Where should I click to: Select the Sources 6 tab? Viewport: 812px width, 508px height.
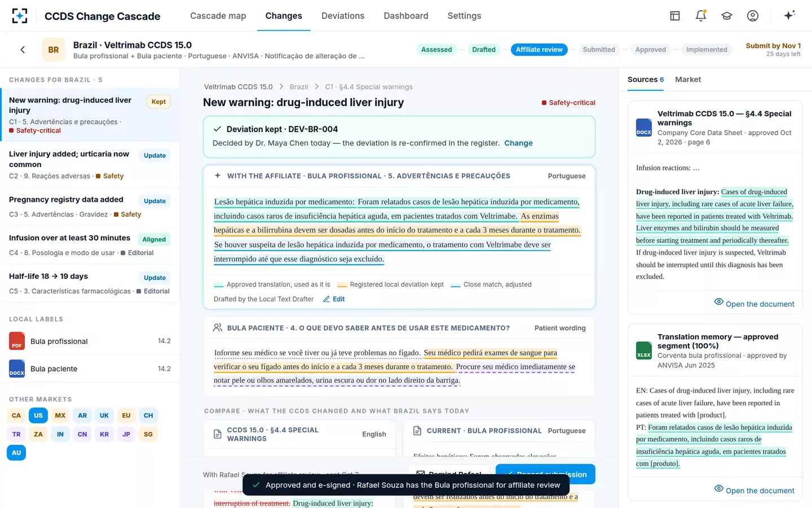(646, 80)
